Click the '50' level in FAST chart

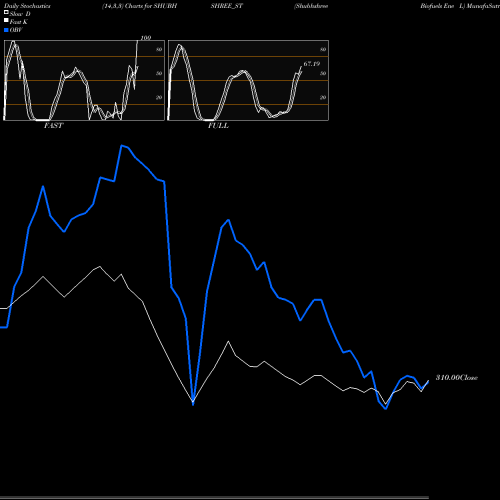[159, 73]
